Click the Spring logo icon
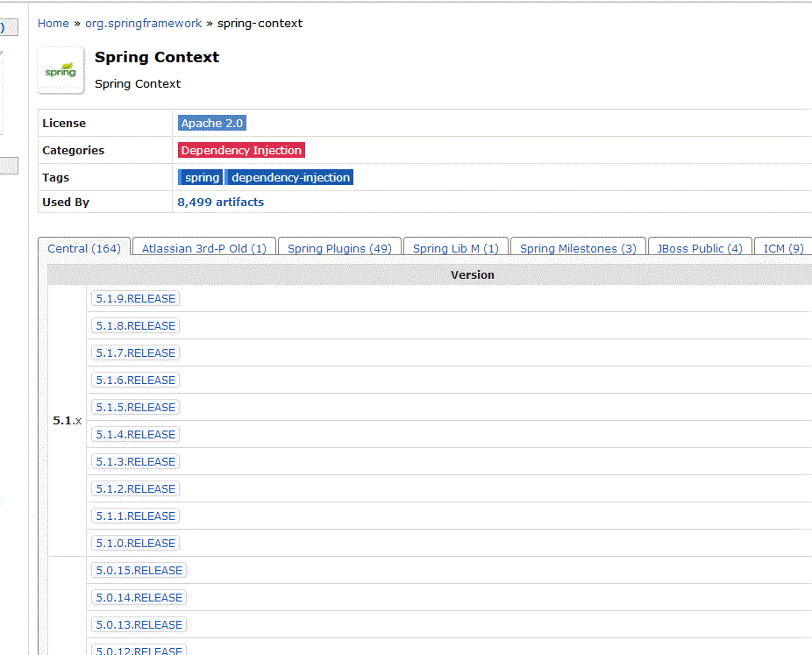 pyautogui.click(x=60, y=70)
